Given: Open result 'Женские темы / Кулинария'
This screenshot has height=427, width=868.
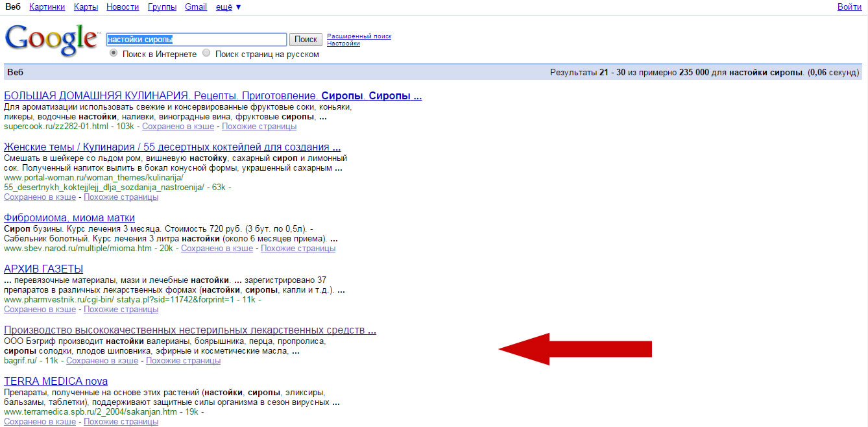Looking at the screenshot, I should 172,147.
